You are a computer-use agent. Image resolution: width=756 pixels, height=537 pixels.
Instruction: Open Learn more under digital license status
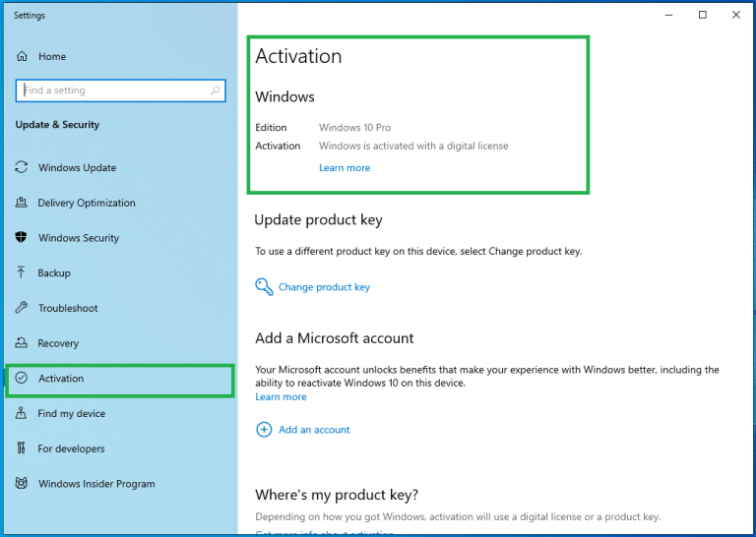pos(345,168)
